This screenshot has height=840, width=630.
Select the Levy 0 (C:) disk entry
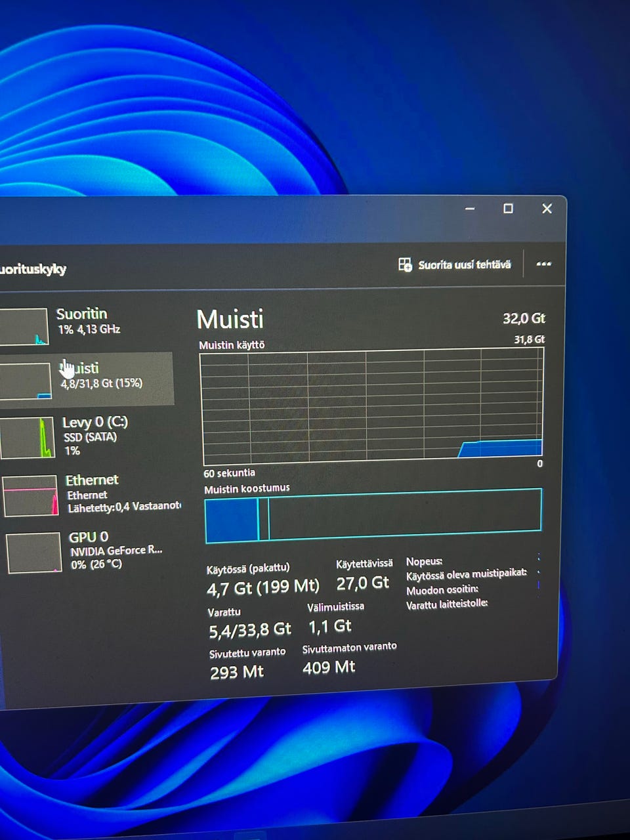click(x=87, y=436)
